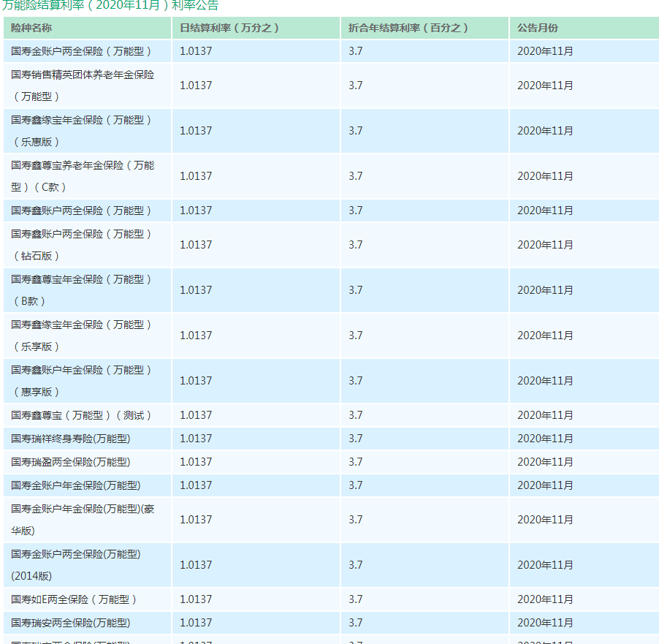Select 国寿金账户两全保险(万能型)(2014版) product name
Screen dimensions: 659x644
point(76,565)
